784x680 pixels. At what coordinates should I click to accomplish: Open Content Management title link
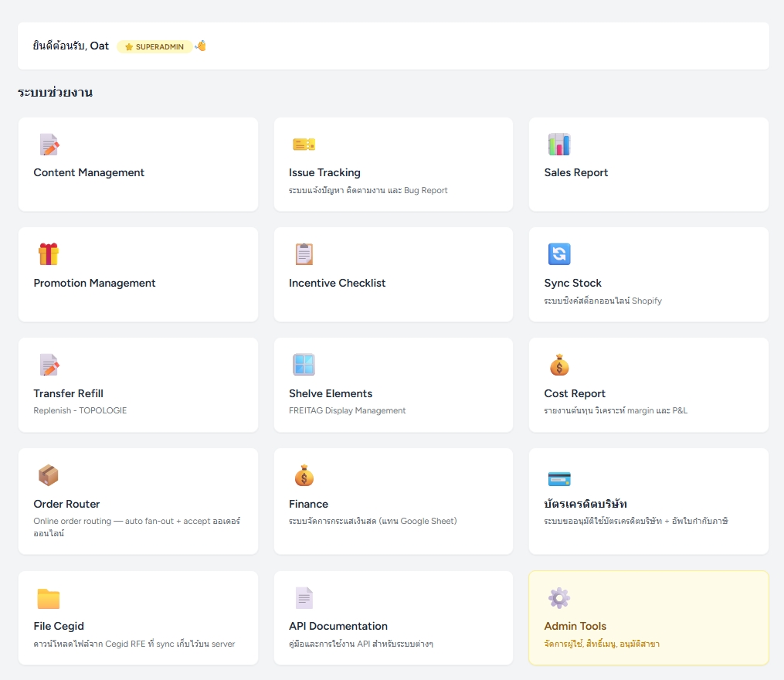click(x=89, y=172)
